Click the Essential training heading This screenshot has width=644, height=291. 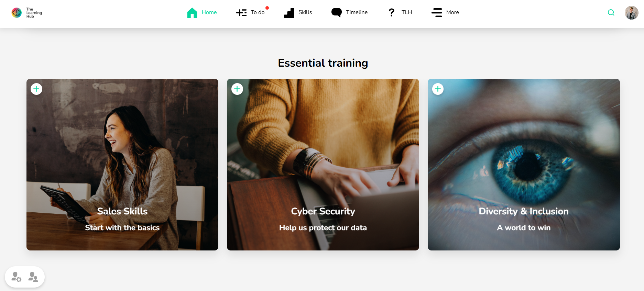(323, 63)
